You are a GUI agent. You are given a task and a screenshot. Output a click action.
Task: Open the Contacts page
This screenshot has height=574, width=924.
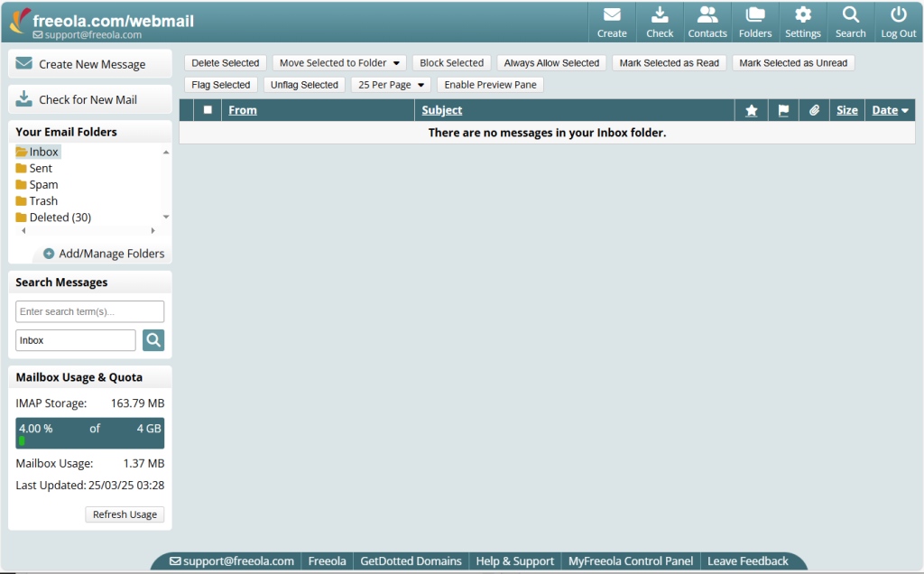point(707,21)
